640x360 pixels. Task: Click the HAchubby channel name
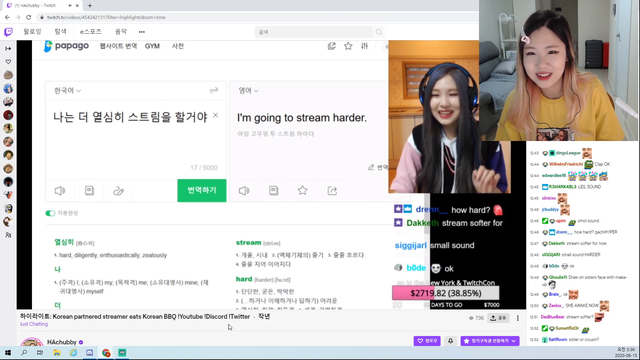(62, 342)
